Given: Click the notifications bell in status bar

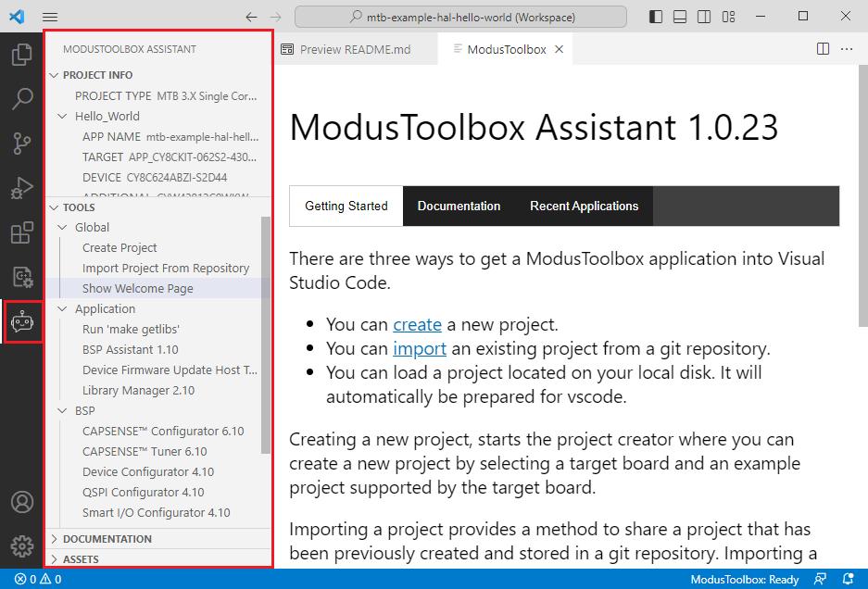Looking at the screenshot, I should (x=848, y=579).
